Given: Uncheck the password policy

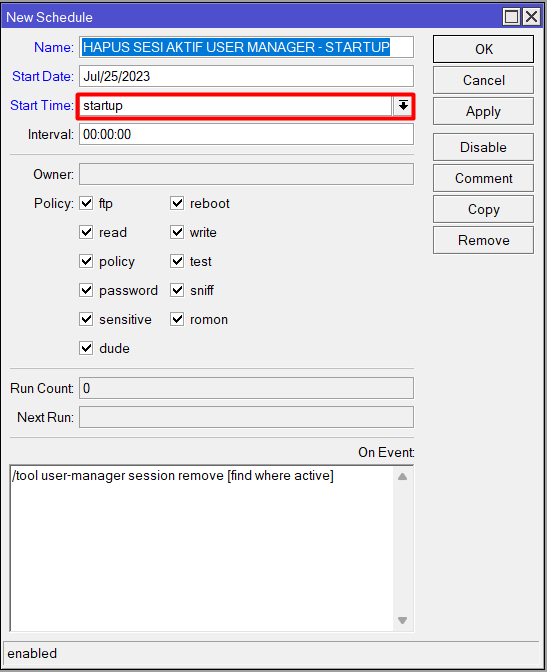Looking at the screenshot, I should point(86,290).
